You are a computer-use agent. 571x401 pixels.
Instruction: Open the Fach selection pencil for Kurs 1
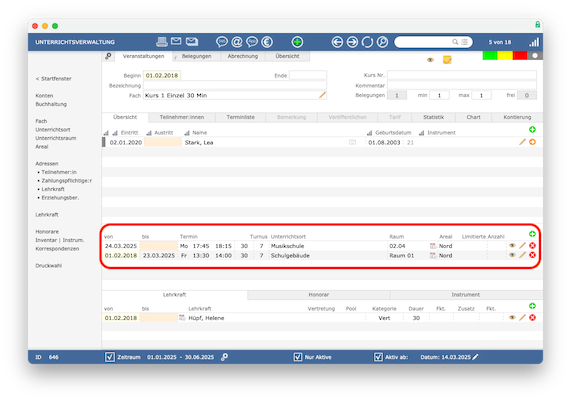pyautogui.click(x=322, y=95)
